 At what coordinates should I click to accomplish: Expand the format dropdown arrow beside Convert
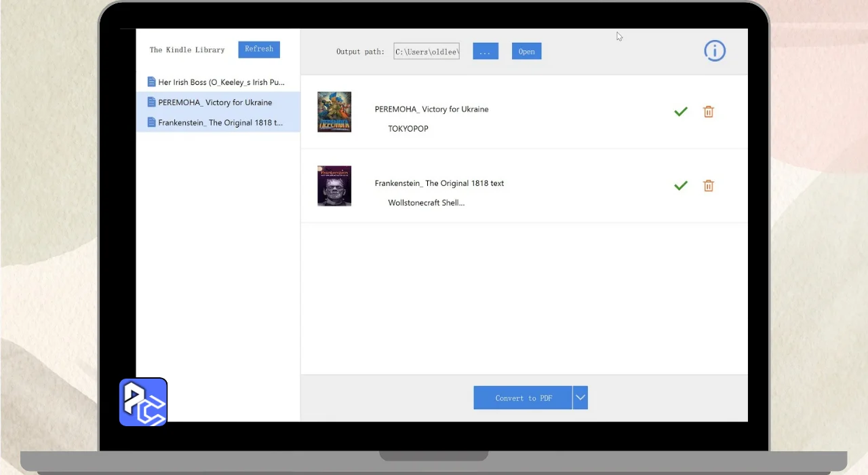580,398
